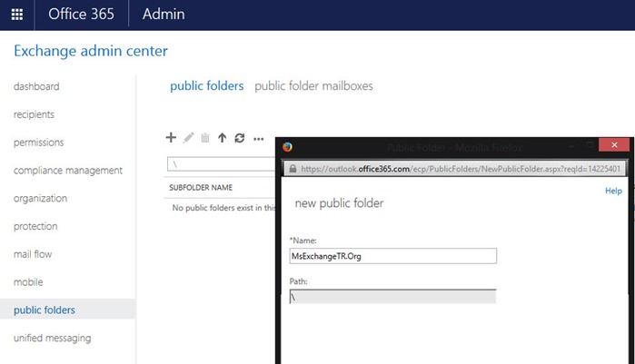
Task: Open dashboard in left navigation
Action: 36,86
